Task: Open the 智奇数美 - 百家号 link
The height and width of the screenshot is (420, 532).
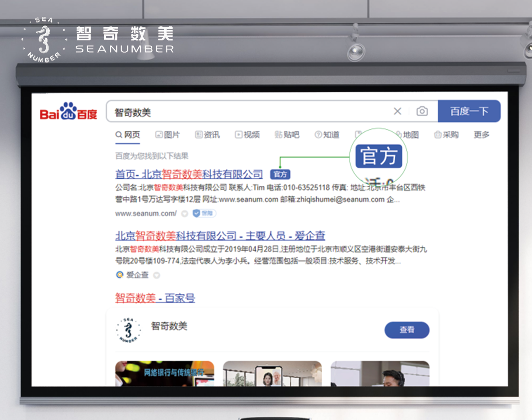Action: [155, 298]
